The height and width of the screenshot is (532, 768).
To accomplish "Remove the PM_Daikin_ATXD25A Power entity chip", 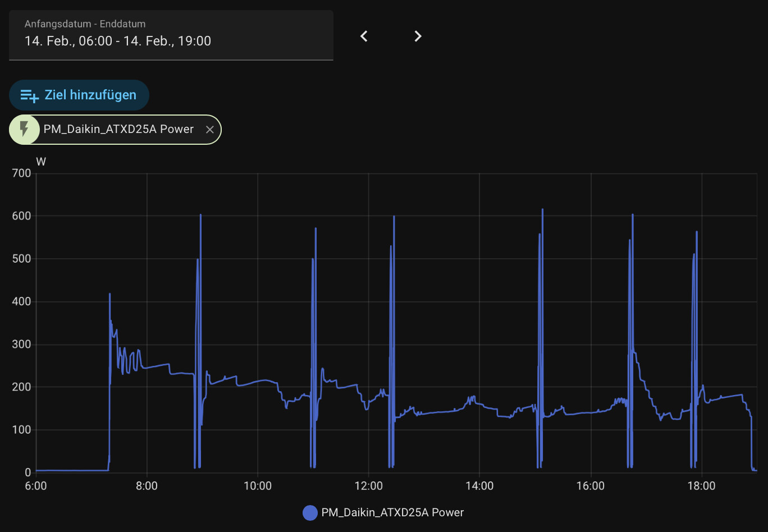I will coord(209,130).
